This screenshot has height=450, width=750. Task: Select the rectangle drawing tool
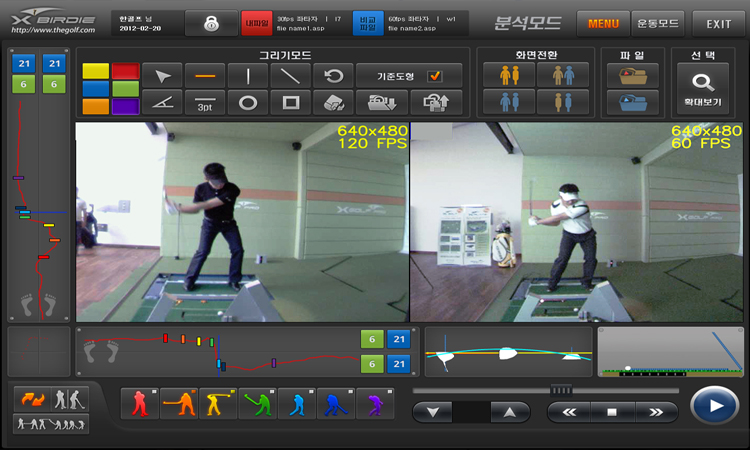tap(290, 102)
